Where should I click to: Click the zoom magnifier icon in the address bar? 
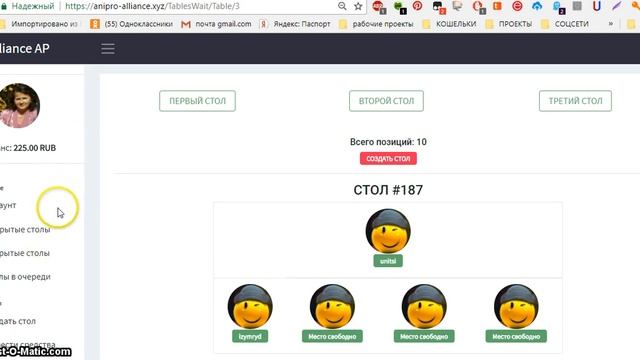[342, 6]
